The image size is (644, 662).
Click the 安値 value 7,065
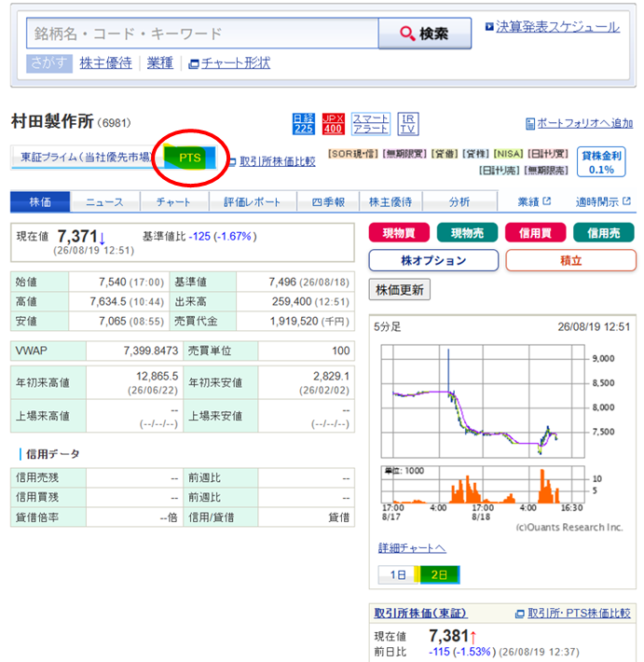coord(113,322)
